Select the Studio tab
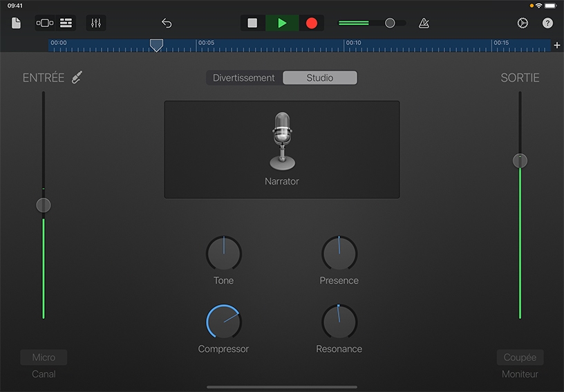Viewport: 564px width, 392px height. click(x=320, y=77)
